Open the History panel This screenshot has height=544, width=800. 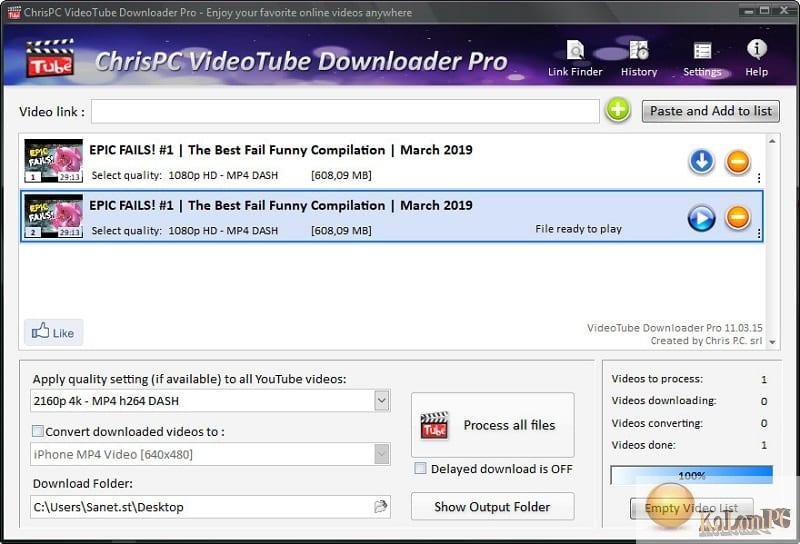(639, 59)
